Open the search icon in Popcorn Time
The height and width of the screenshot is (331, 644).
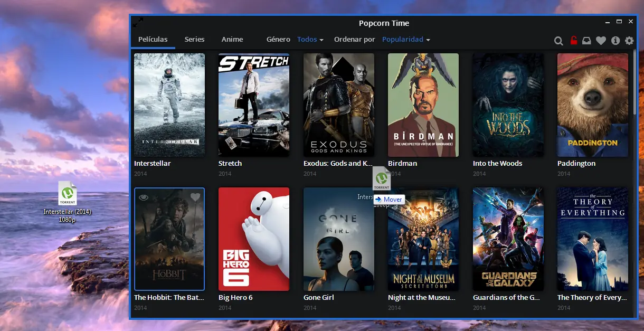tap(558, 41)
